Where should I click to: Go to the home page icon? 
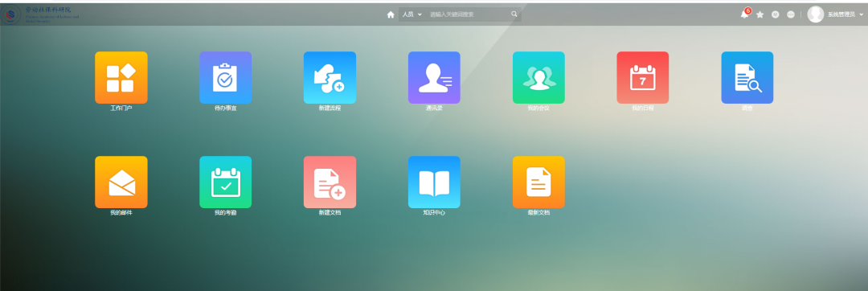391,14
